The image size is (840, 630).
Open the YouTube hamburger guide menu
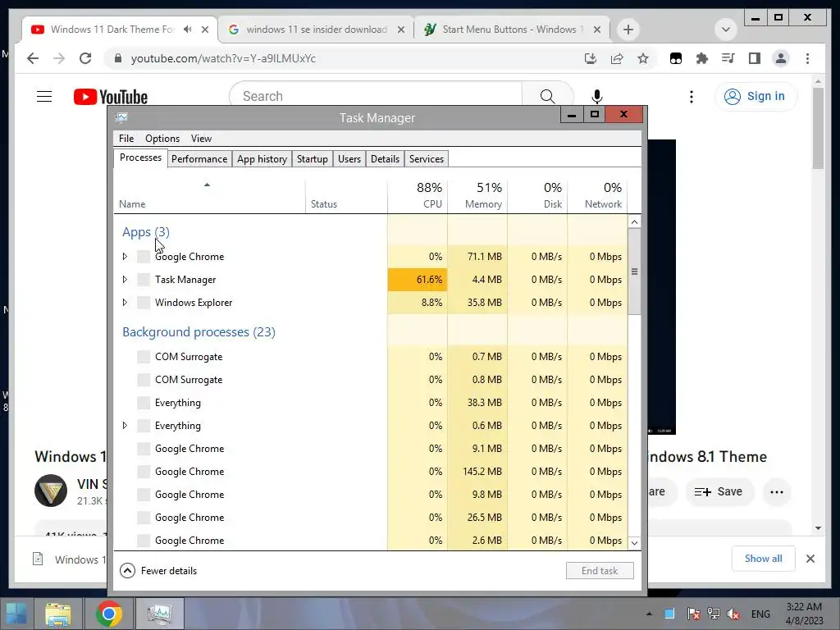click(44, 97)
